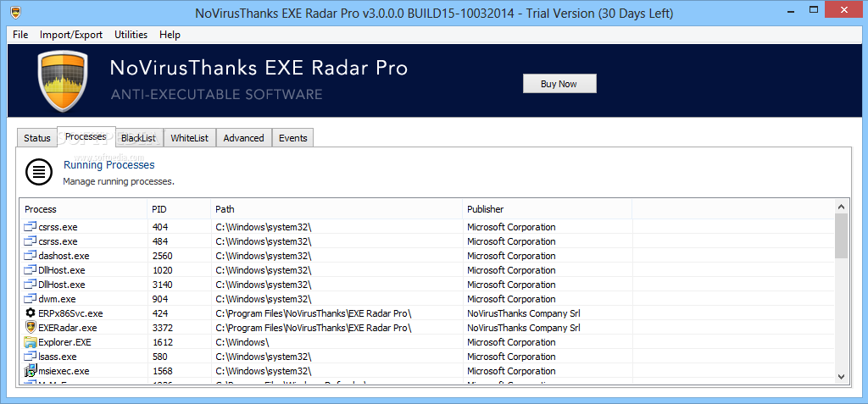Image resolution: width=868 pixels, height=404 pixels.
Task: Open the File menu
Action: [20, 35]
